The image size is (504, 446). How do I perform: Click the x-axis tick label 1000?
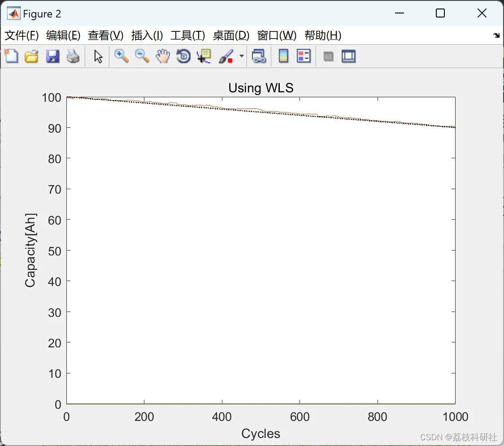coord(455,417)
